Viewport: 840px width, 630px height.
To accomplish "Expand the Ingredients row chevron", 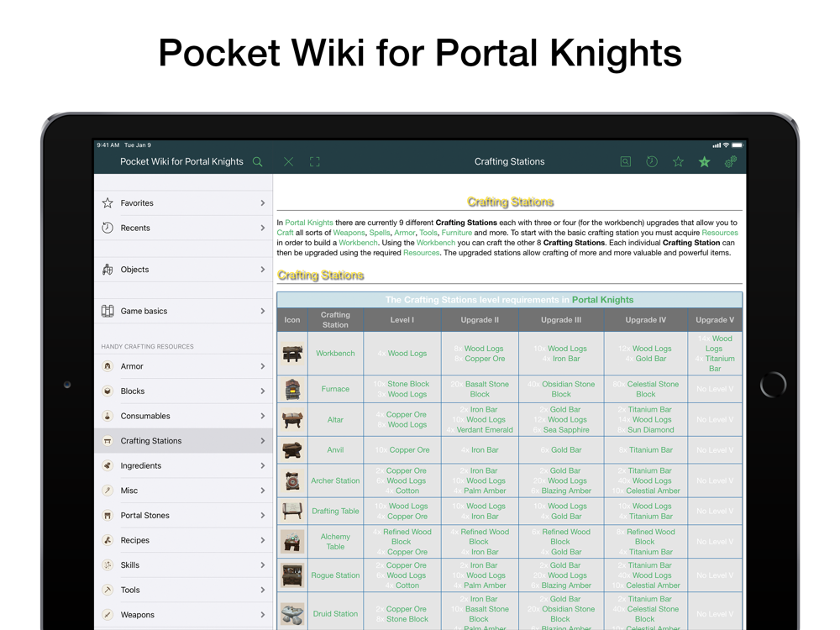I will click(x=262, y=465).
